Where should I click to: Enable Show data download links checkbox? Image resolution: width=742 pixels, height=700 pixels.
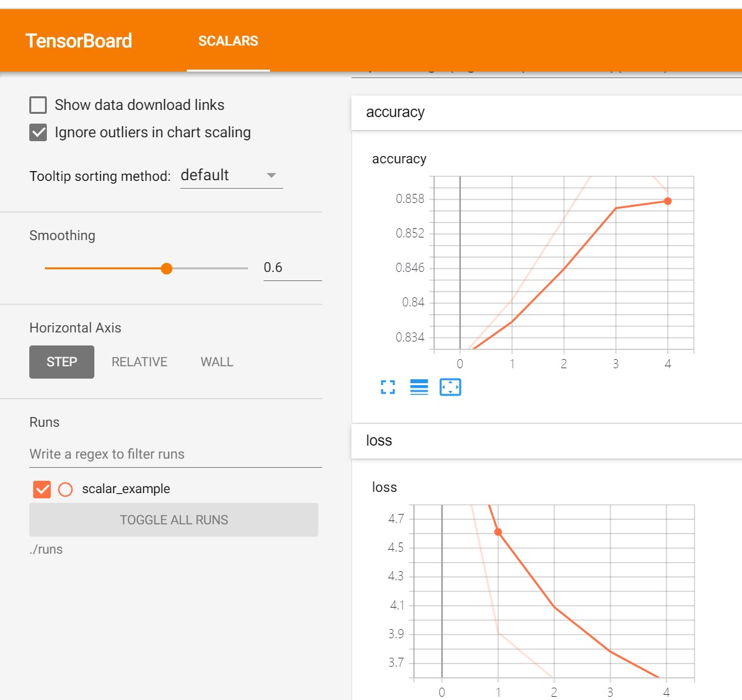[38, 105]
